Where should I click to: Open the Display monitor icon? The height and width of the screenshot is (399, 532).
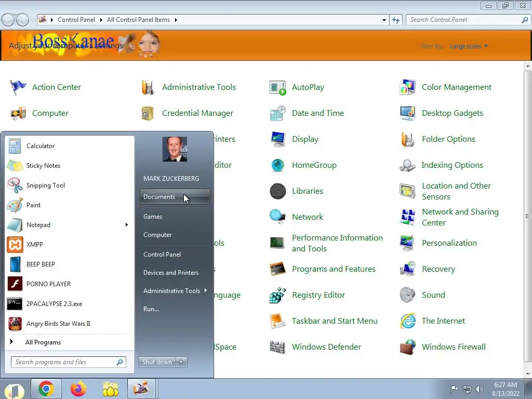278,139
